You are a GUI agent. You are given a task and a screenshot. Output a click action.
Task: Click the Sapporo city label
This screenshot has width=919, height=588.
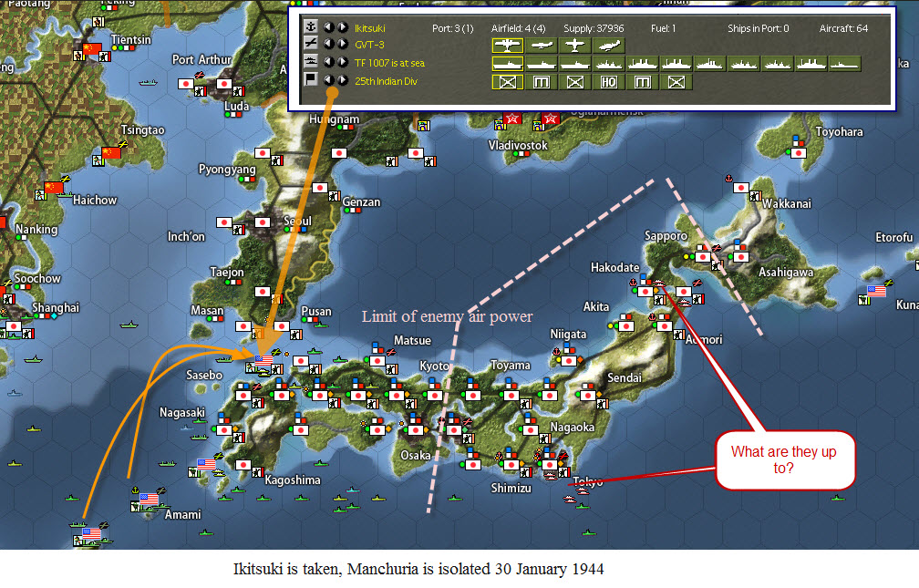point(666,236)
